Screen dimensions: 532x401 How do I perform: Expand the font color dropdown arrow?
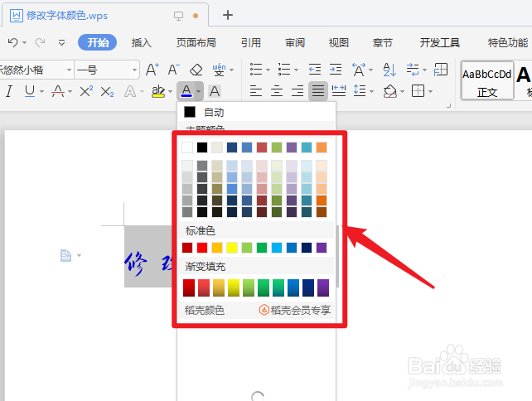coord(199,91)
